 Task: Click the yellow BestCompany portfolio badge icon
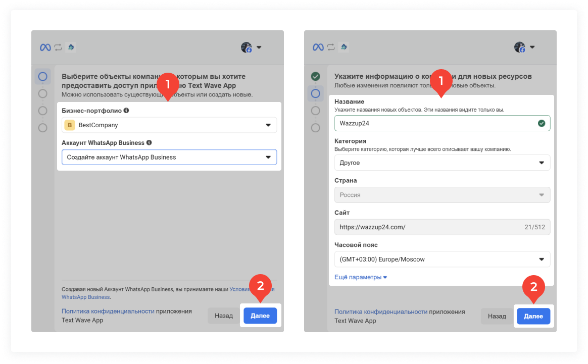(70, 125)
